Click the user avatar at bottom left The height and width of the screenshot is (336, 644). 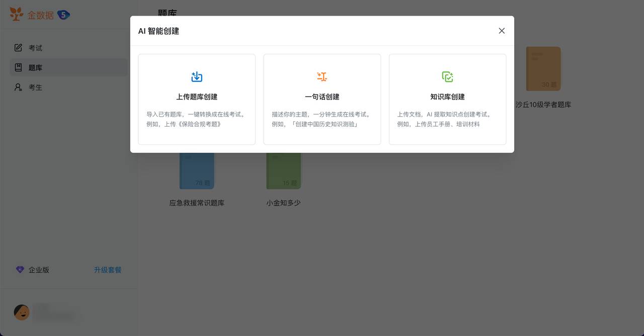click(21, 312)
